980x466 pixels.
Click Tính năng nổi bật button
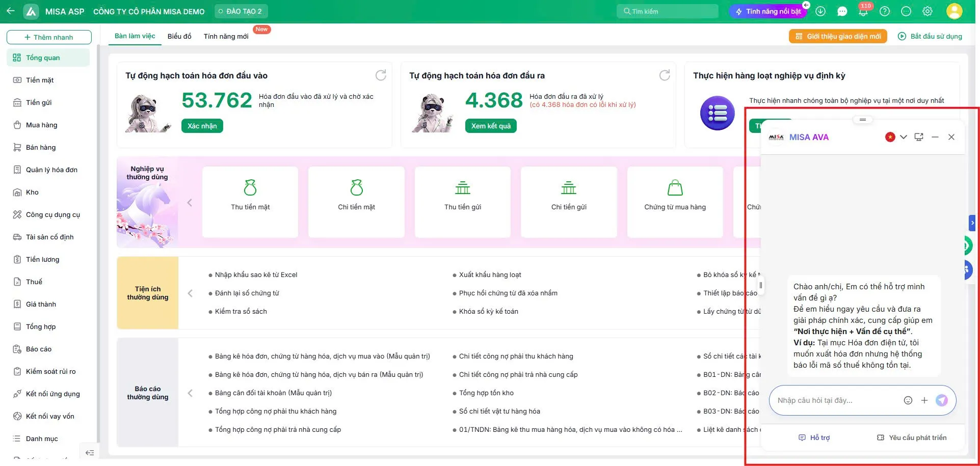click(x=768, y=11)
